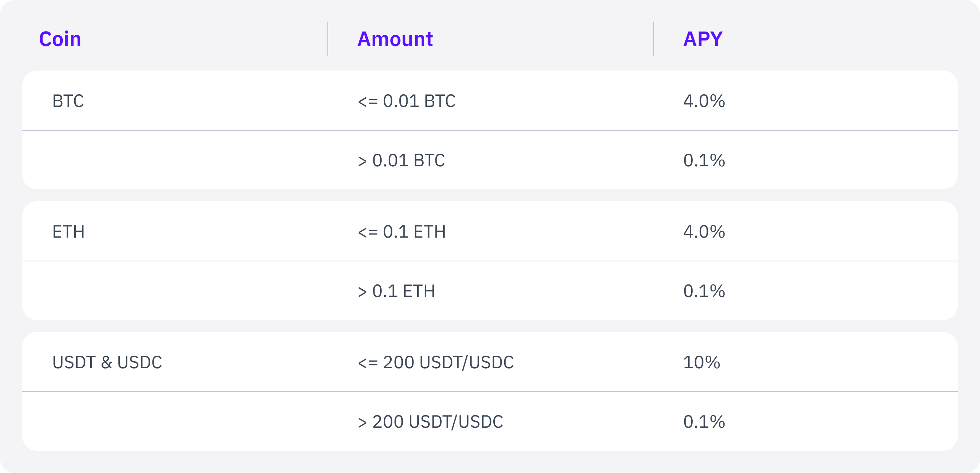Click the Coin column header
Image resolution: width=980 pixels, height=473 pixels.
[x=60, y=39]
